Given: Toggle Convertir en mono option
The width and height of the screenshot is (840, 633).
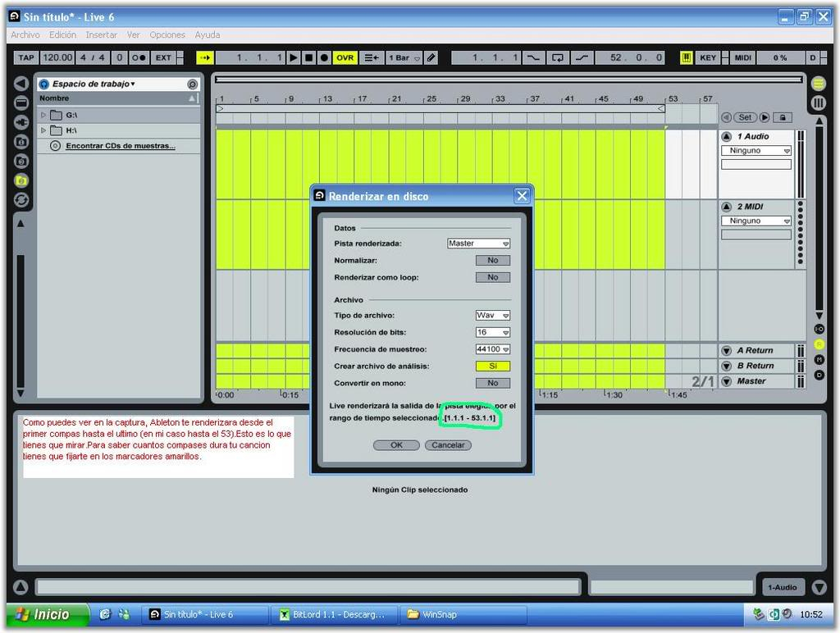Looking at the screenshot, I should (492, 383).
